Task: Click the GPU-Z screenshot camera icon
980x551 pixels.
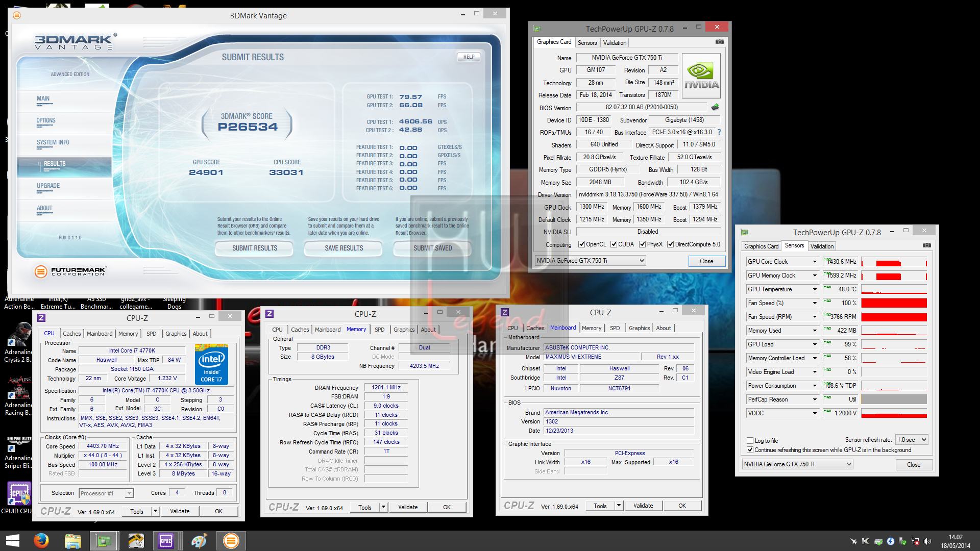Action: (719, 42)
